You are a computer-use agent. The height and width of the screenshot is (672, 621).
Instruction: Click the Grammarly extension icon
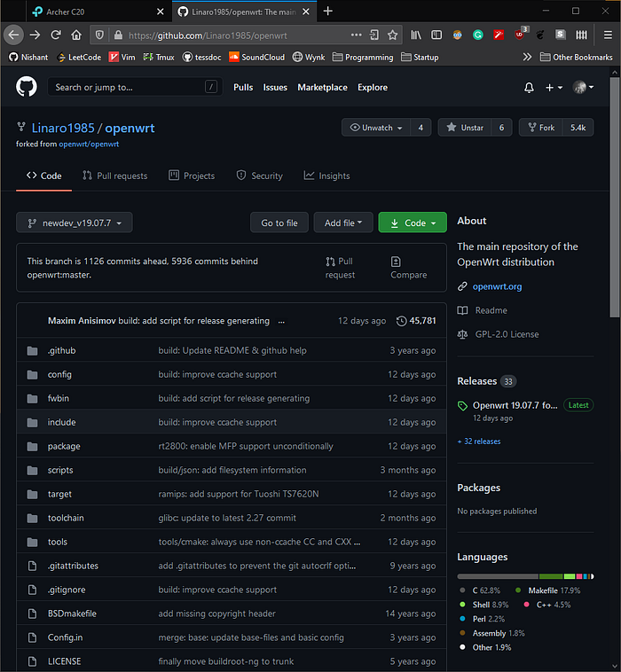tap(478, 35)
